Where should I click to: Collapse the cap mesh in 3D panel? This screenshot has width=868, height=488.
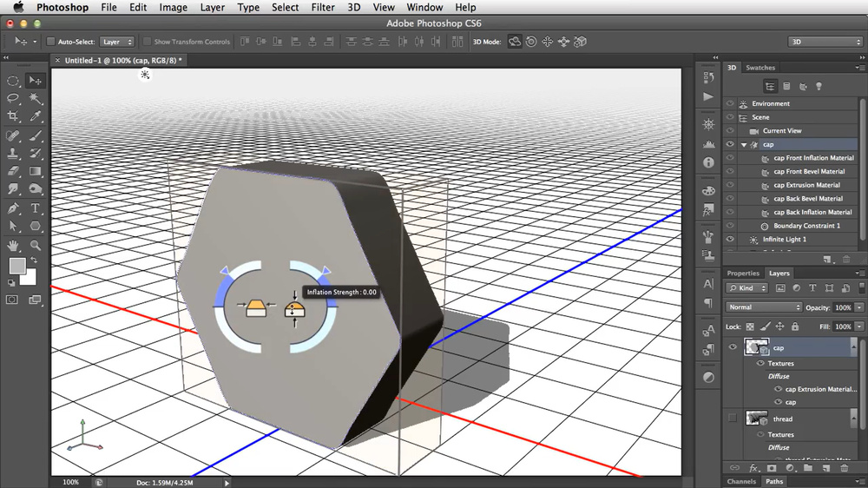click(744, 145)
